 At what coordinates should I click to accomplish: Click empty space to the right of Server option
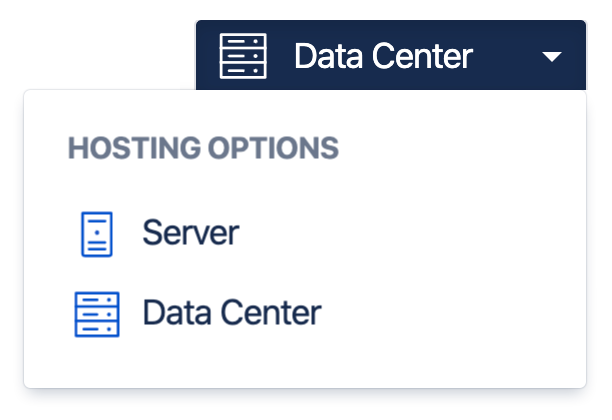click(420, 234)
